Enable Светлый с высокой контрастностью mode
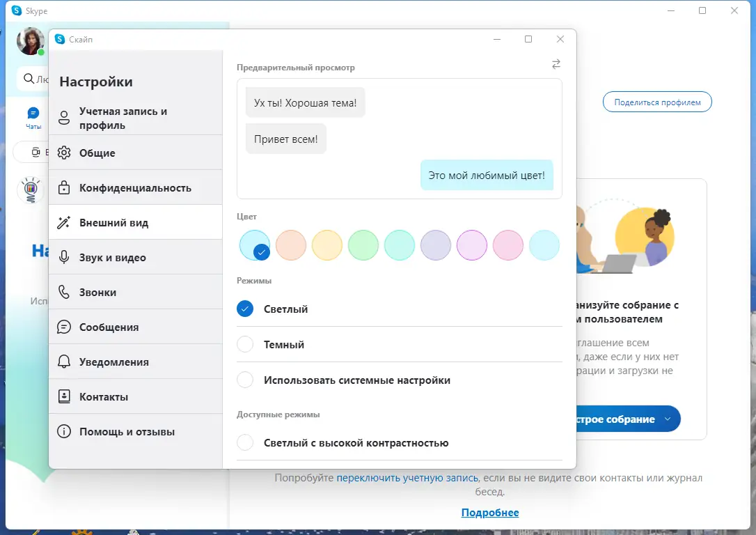 [x=245, y=442]
